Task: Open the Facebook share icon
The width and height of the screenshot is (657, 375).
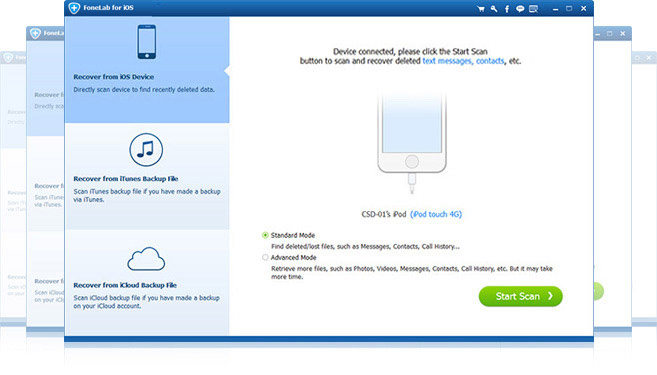Action: point(507,9)
